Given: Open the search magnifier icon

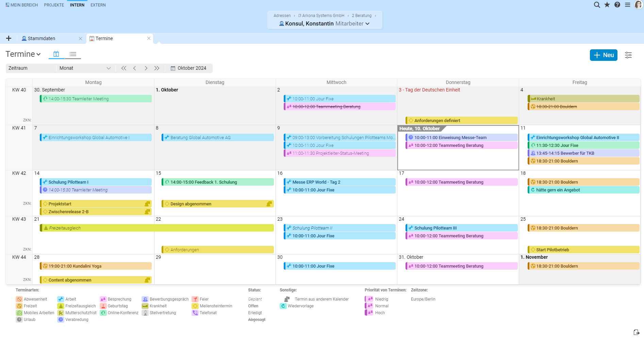Looking at the screenshot, I should pyautogui.click(x=597, y=5).
